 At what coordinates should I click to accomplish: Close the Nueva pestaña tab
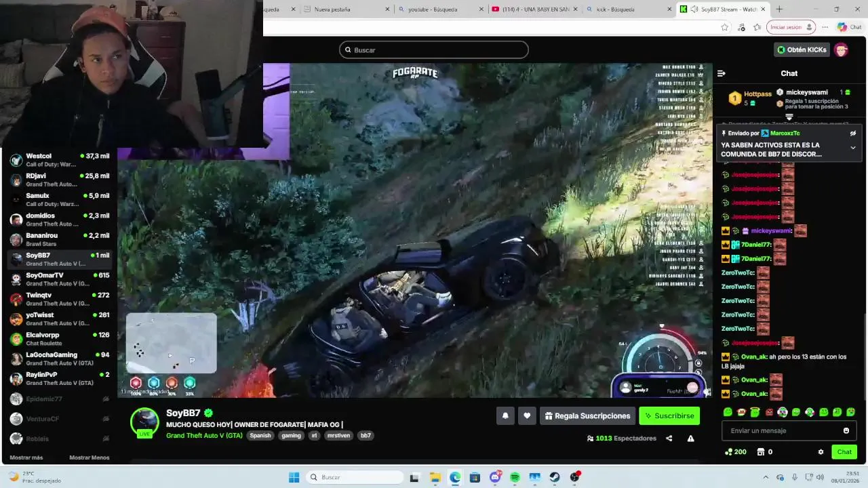pos(388,9)
